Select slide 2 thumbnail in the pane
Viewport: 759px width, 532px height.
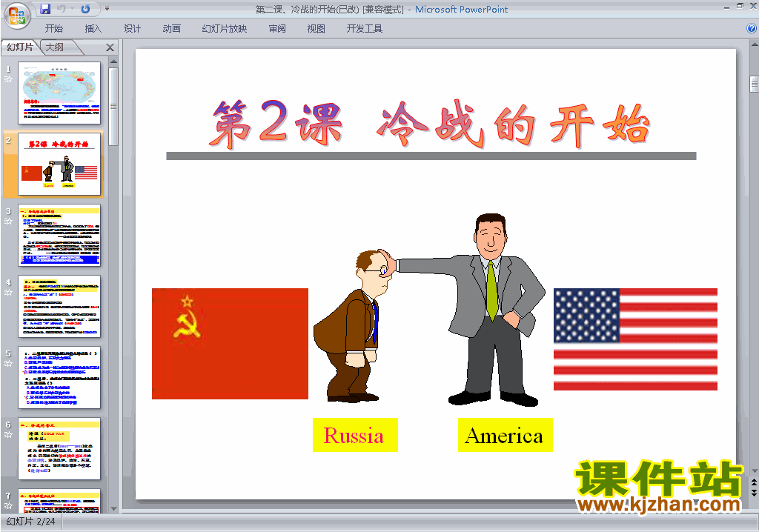point(59,164)
